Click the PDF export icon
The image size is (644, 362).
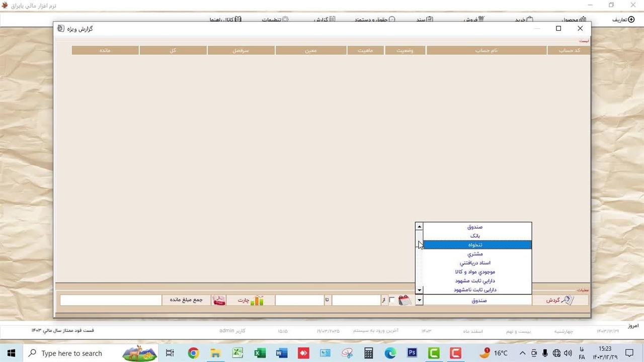[219, 300]
